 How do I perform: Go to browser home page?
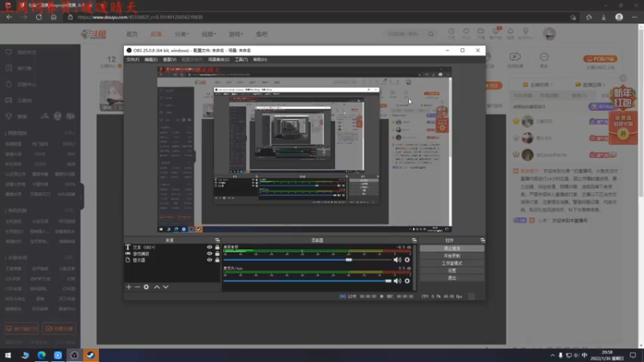tap(53, 17)
